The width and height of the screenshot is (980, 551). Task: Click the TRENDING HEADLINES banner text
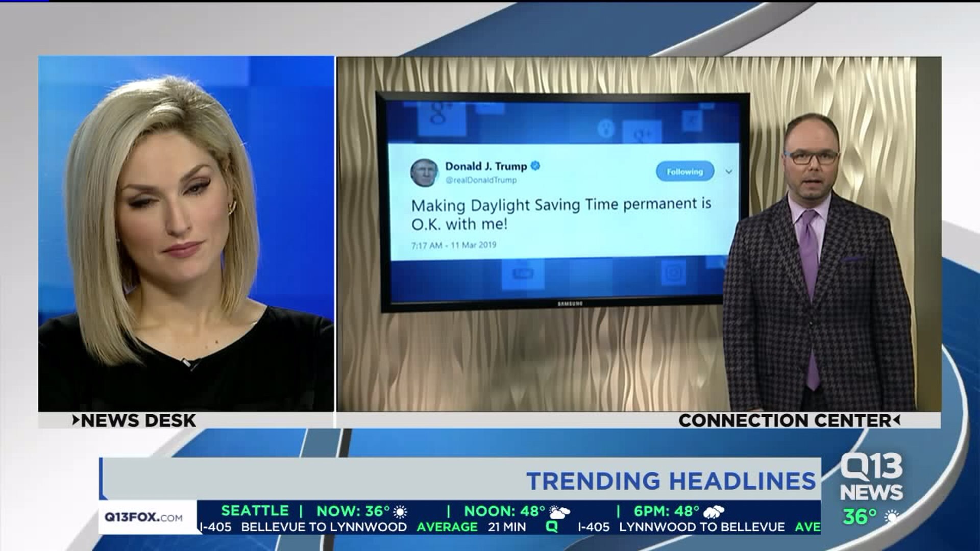(x=671, y=481)
